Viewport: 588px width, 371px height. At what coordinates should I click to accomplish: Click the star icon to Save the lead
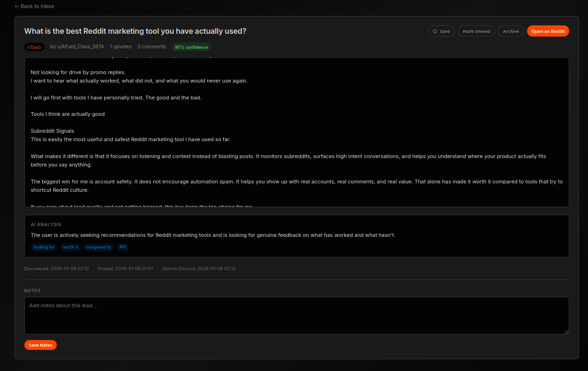[x=435, y=31]
